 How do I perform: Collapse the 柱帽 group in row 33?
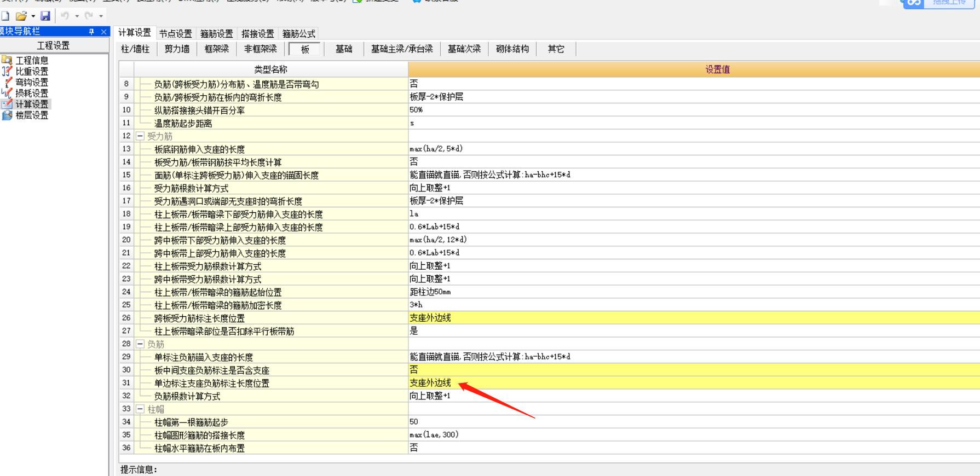pos(140,409)
